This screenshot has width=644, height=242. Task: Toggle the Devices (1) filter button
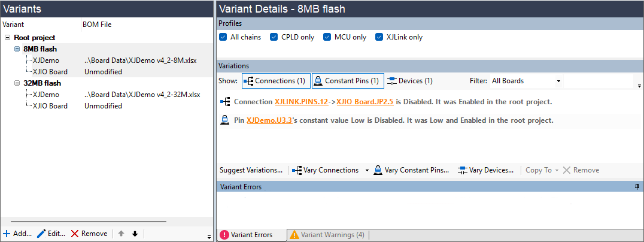410,81
